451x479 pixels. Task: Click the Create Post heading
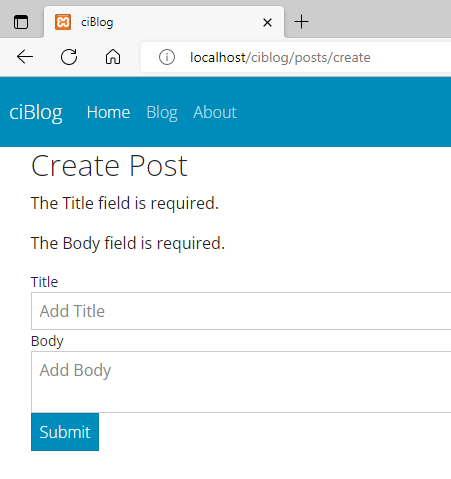109,166
